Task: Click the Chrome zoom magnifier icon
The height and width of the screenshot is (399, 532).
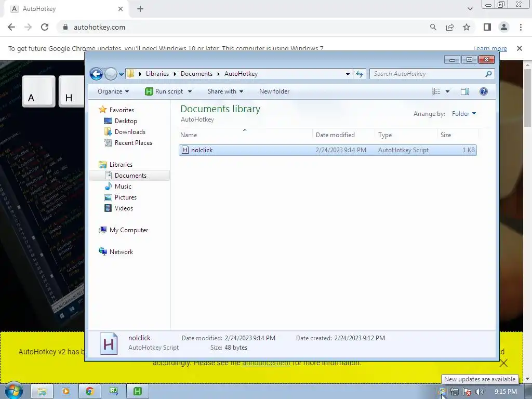Action: 433,27
